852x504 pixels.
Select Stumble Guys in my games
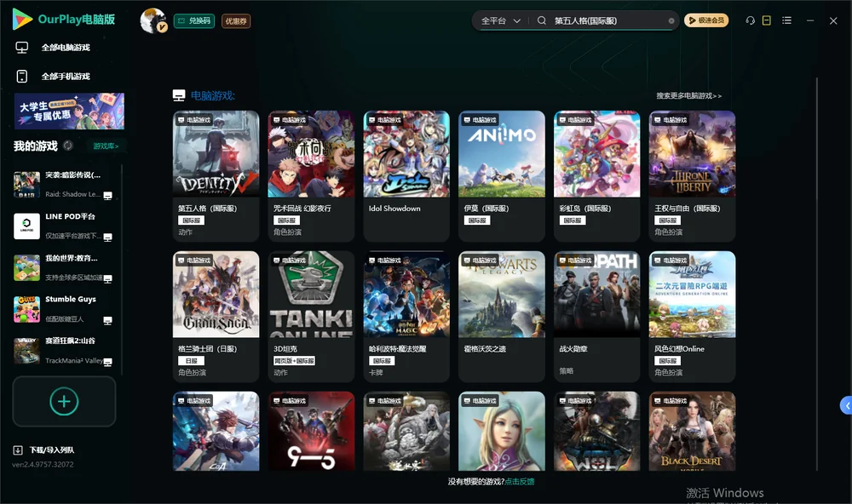[64, 309]
